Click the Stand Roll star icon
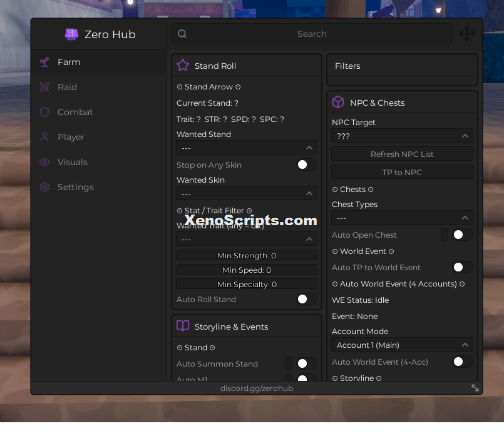The width and height of the screenshot is (504, 441). coord(183,65)
